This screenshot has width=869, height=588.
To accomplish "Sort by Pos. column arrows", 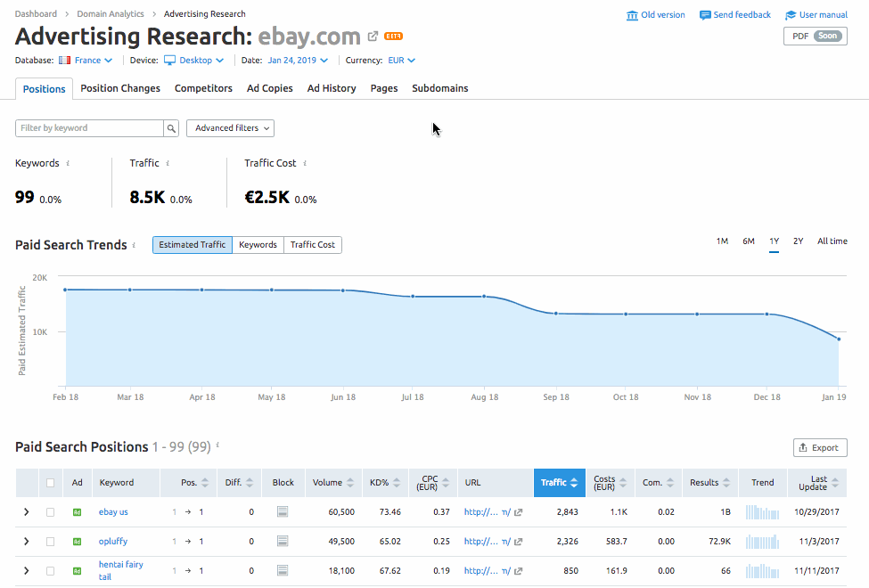I will pos(205,483).
